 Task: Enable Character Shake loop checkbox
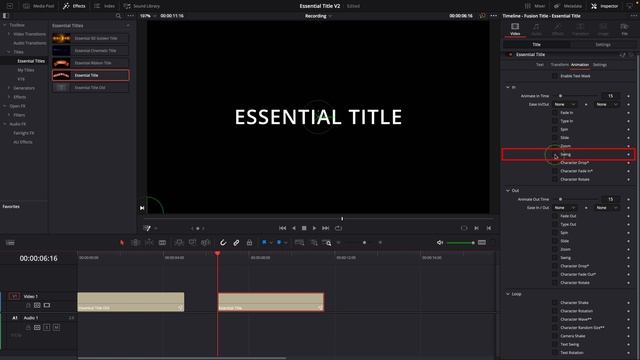click(554, 302)
